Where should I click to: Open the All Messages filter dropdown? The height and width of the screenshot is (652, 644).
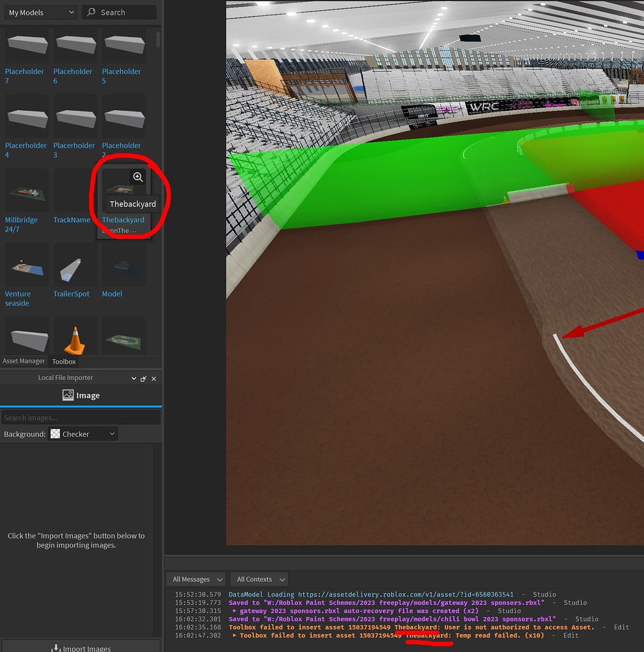coord(196,579)
